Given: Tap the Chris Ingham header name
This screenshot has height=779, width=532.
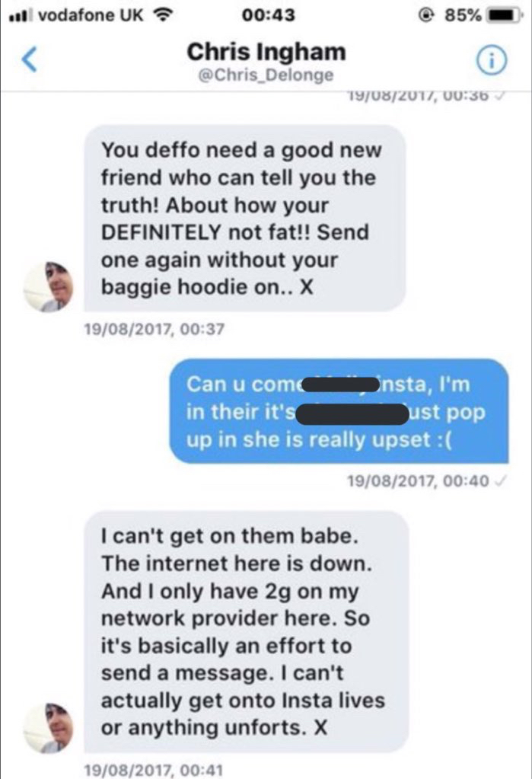Looking at the screenshot, I should tap(266, 52).
